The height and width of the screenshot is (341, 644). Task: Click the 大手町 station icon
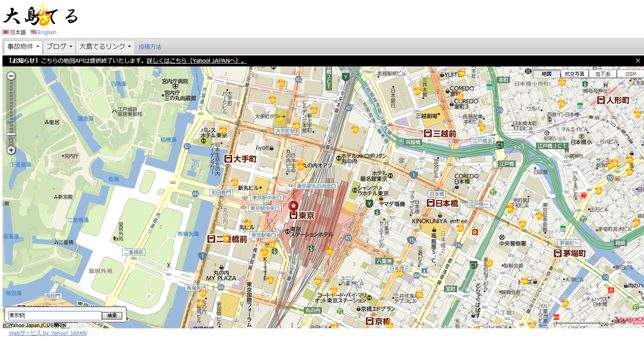[229, 159]
